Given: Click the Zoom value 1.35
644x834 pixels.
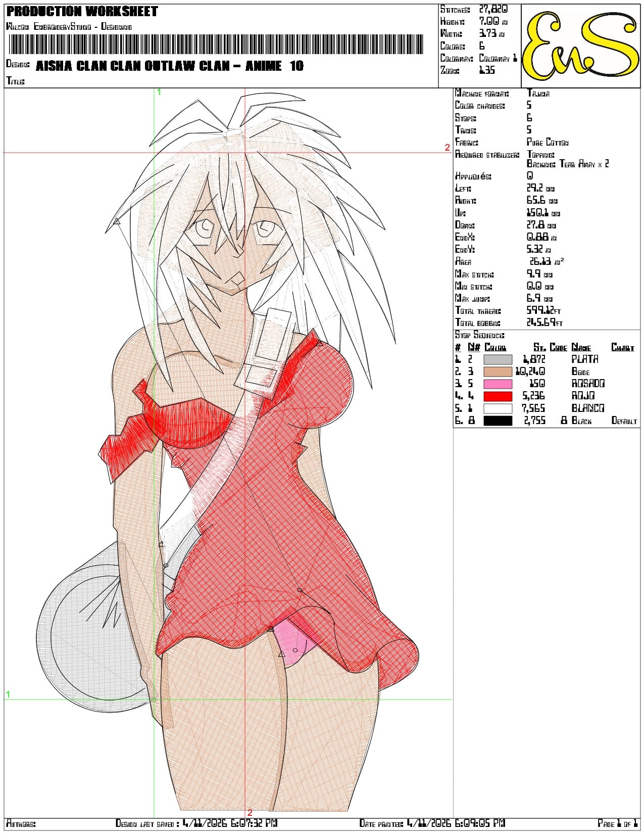Looking at the screenshot, I should tap(487, 71).
